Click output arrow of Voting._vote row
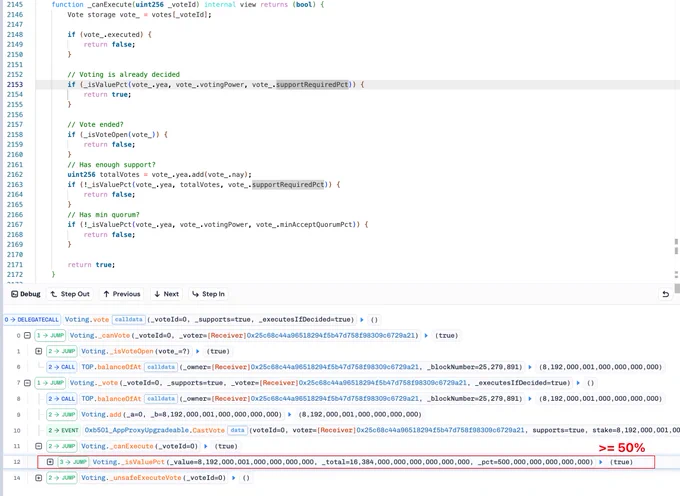 tap(578, 383)
